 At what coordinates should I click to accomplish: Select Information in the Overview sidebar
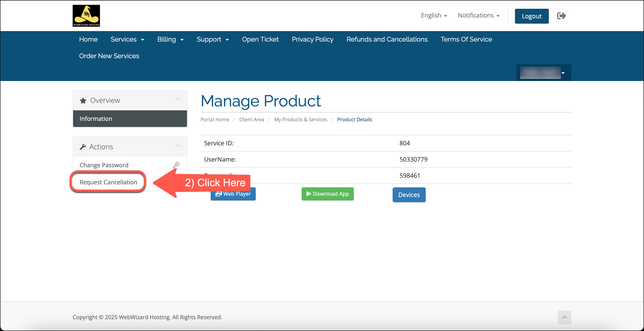pyautogui.click(x=130, y=119)
